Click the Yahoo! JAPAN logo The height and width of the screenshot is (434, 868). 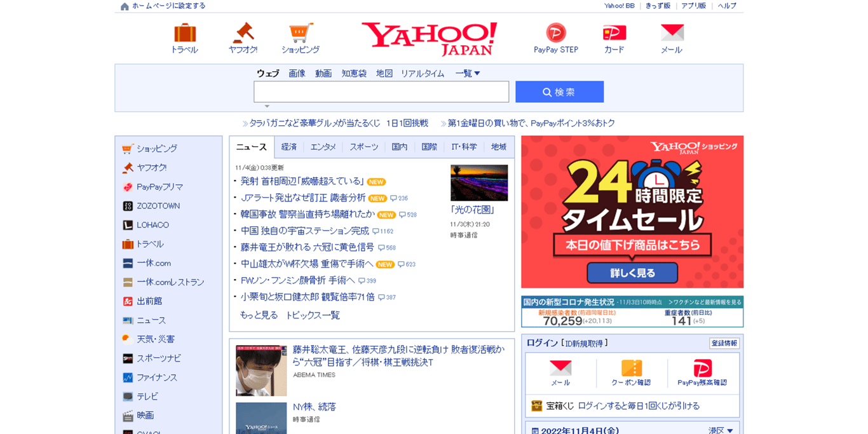430,38
